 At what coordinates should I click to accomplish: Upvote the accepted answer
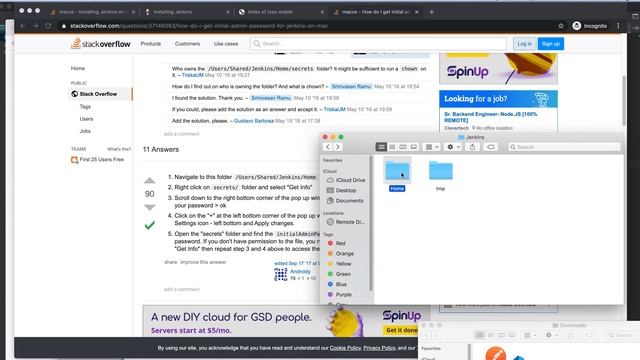[x=150, y=180]
